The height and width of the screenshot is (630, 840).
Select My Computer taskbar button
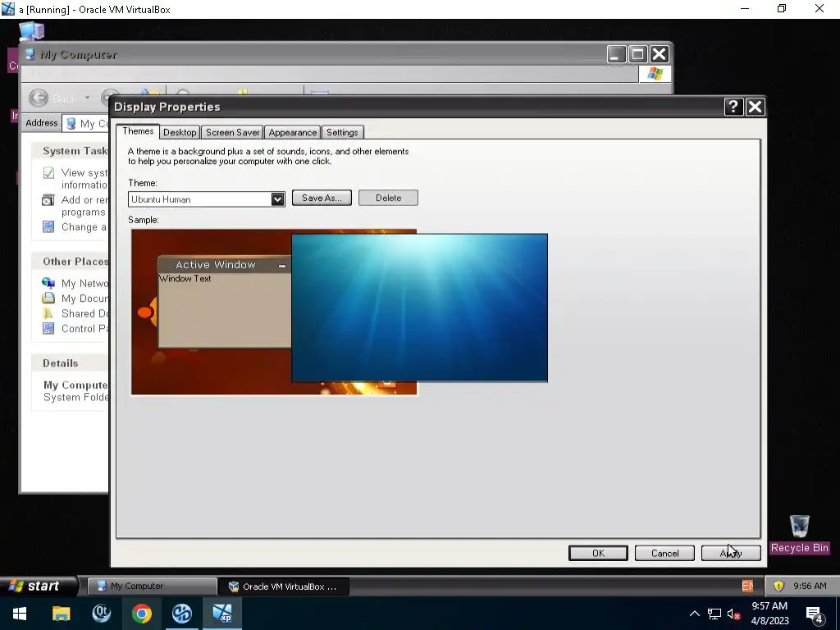[152, 586]
